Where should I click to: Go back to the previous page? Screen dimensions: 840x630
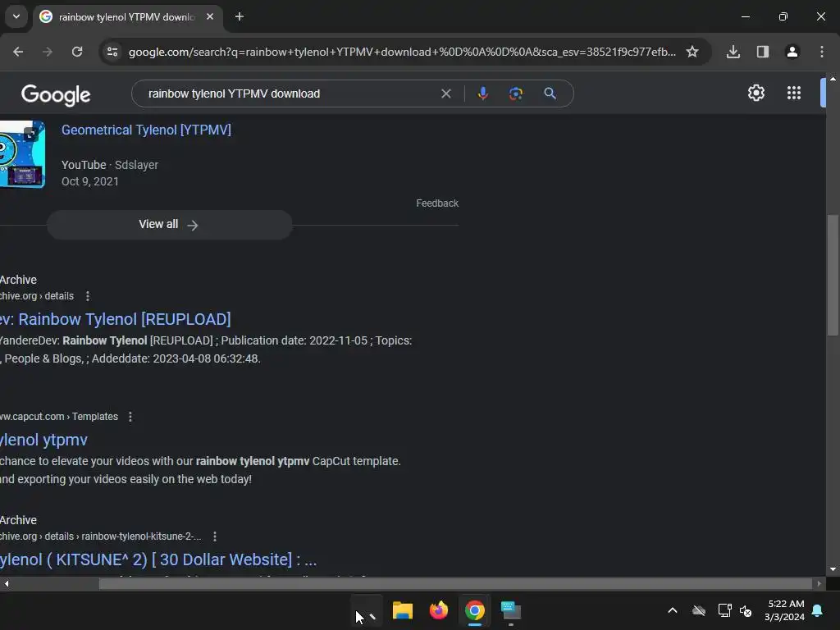18,52
